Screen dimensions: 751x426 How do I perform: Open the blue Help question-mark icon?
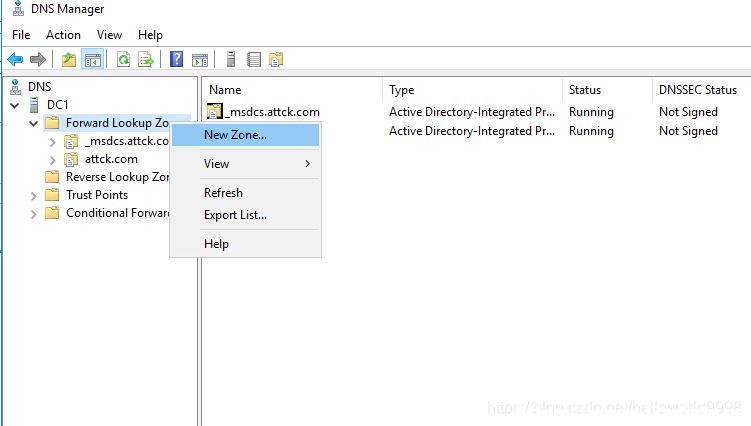pyautogui.click(x=177, y=59)
